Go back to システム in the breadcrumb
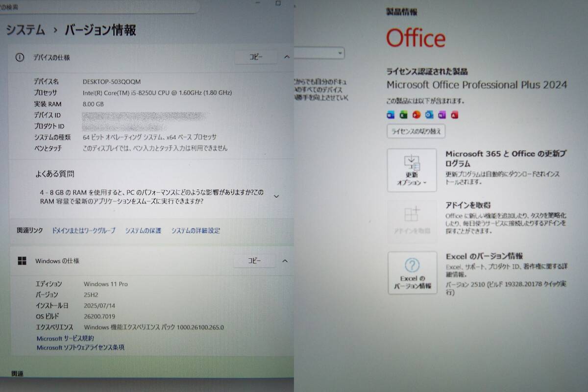This screenshot has height=392, width=588. (x=25, y=30)
